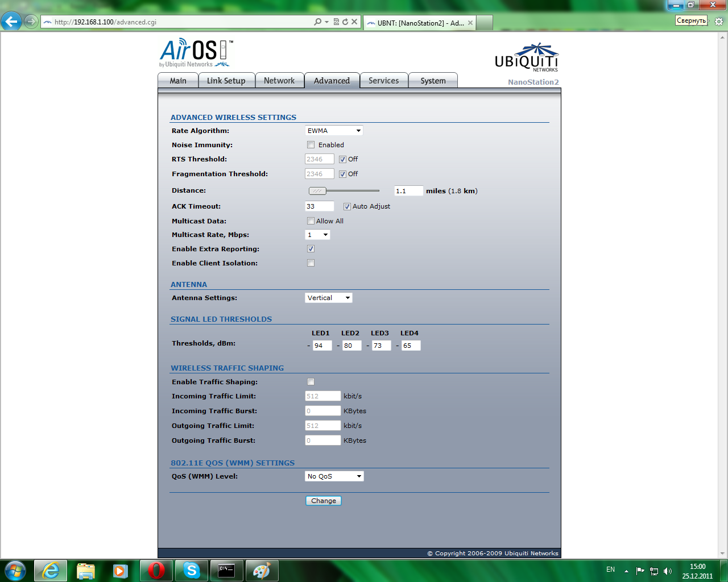Open address bar autocomplete dropdown arrow
728x582 pixels.
click(326, 22)
